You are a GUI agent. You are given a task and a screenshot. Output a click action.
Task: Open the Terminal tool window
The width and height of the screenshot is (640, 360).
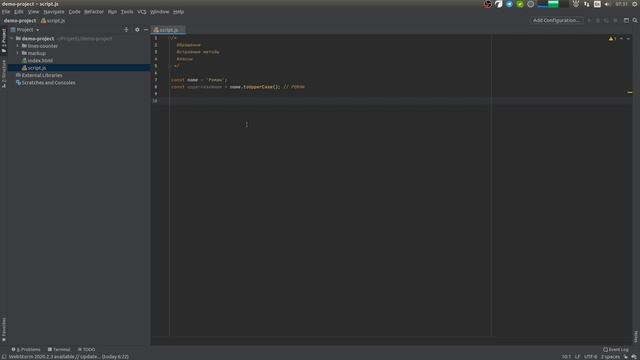coord(59,349)
